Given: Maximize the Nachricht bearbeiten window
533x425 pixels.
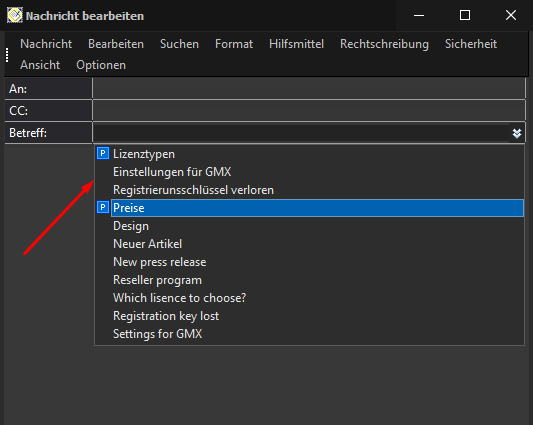Looking at the screenshot, I should pyautogui.click(x=465, y=15).
